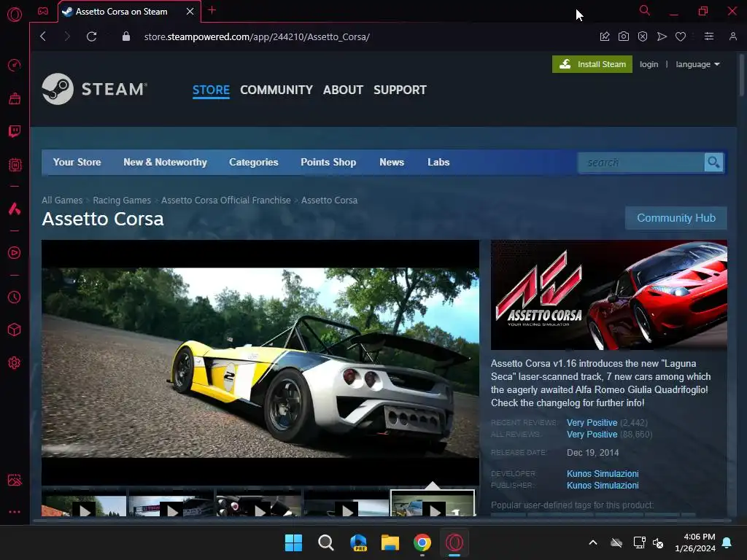Open all reviews Very Positive link
The height and width of the screenshot is (560, 747).
pos(592,435)
